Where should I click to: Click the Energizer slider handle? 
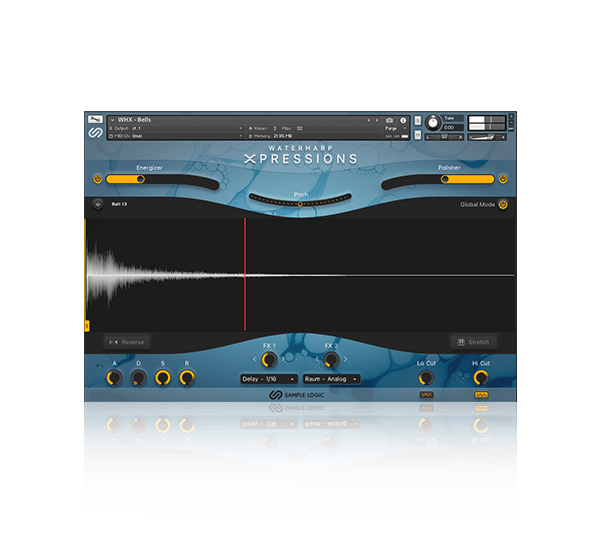click(x=140, y=179)
